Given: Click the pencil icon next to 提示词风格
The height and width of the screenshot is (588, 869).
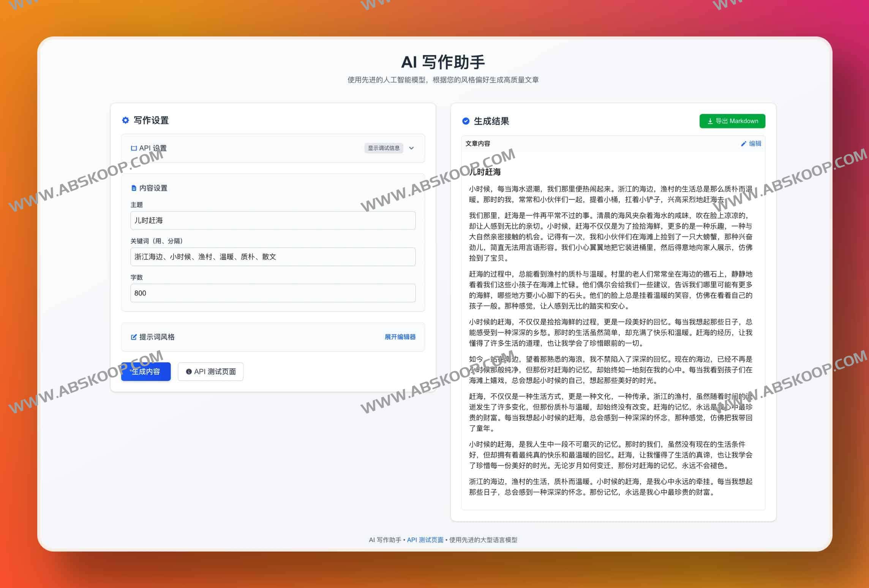Looking at the screenshot, I should point(133,337).
